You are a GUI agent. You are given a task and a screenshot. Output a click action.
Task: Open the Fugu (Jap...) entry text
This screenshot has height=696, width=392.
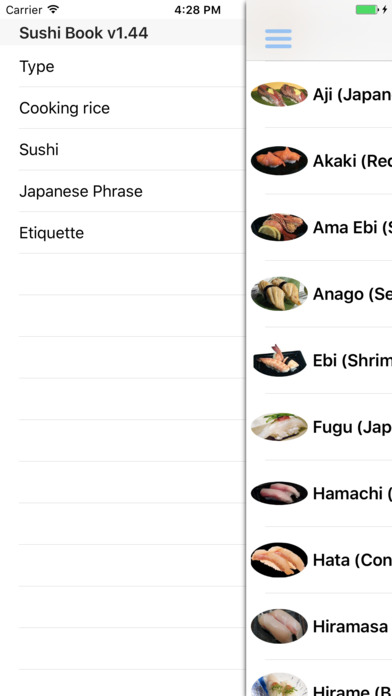(352, 427)
